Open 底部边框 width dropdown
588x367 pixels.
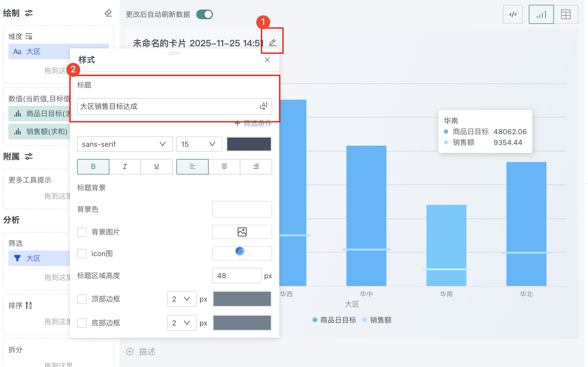[182, 323]
